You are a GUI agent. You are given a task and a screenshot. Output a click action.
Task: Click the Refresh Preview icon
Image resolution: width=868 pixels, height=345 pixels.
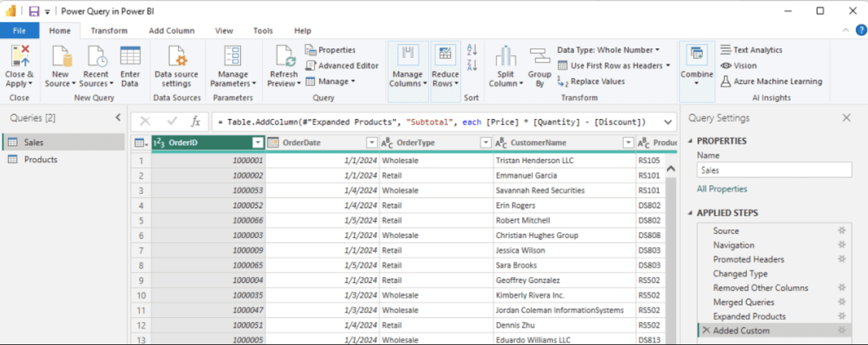284,56
